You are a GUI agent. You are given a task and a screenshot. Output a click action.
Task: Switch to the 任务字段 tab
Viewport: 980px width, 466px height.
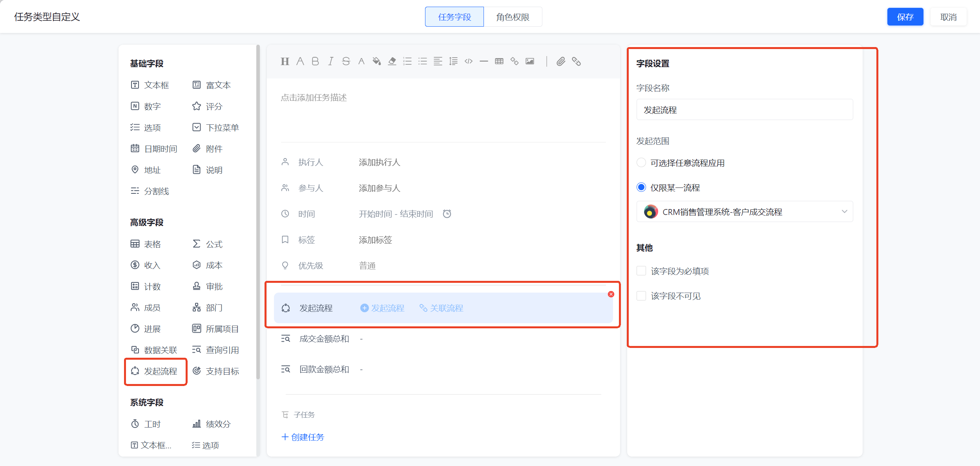tap(454, 17)
